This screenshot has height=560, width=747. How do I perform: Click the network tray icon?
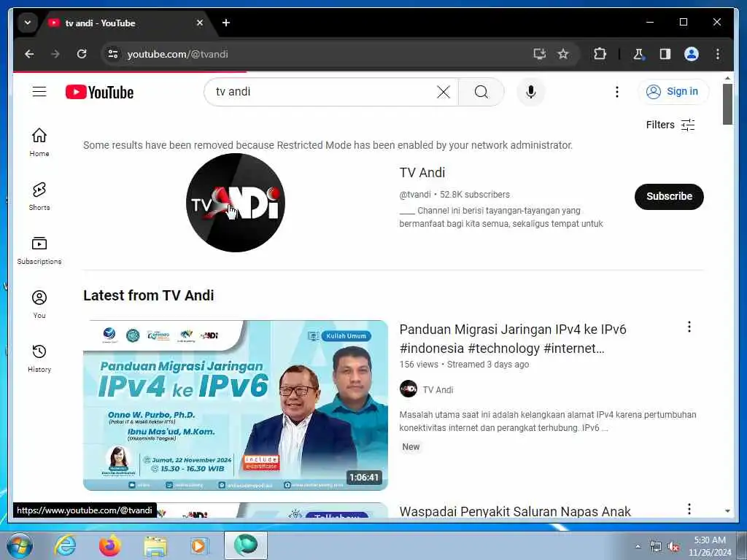[x=656, y=547]
